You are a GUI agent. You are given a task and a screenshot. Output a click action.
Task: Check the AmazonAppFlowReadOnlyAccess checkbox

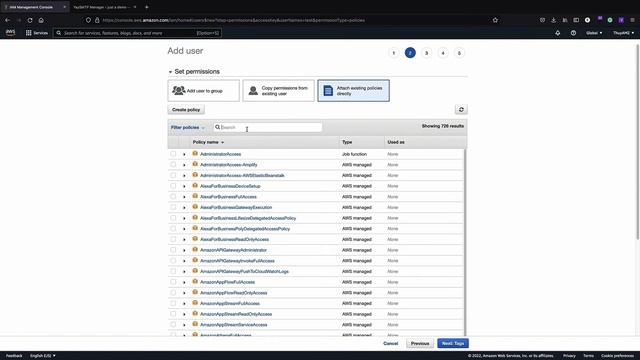(173, 293)
